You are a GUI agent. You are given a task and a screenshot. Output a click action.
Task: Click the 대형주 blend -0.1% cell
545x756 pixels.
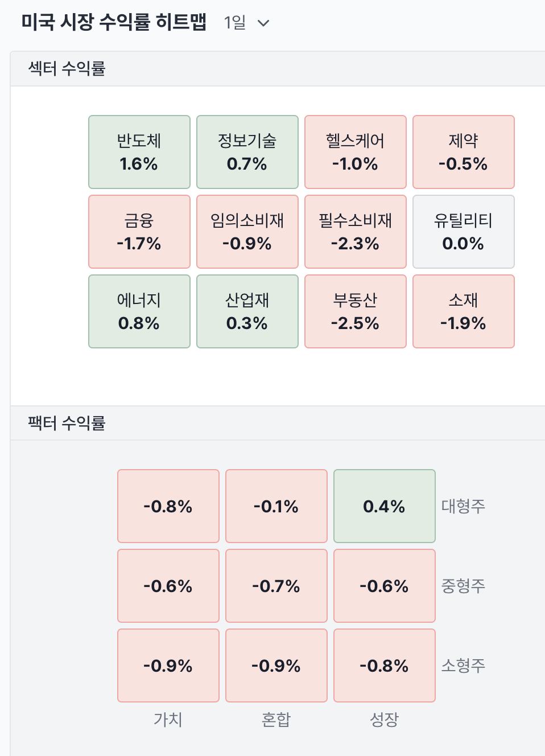[x=276, y=506]
